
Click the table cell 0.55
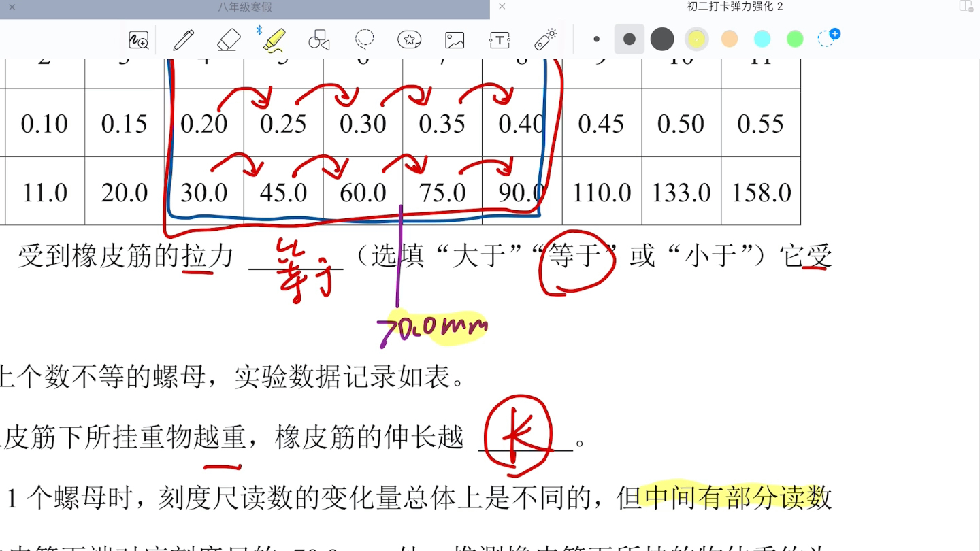pyautogui.click(x=760, y=124)
